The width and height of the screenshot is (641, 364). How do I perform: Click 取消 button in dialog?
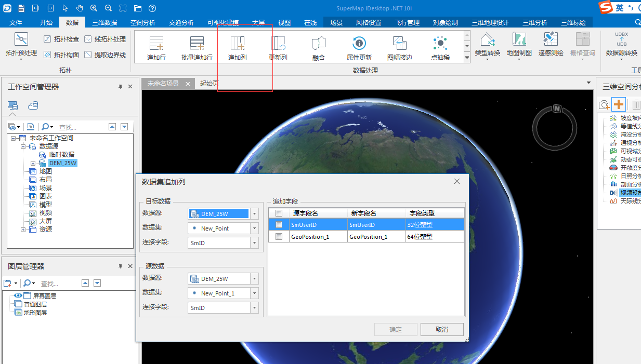click(x=442, y=329)
